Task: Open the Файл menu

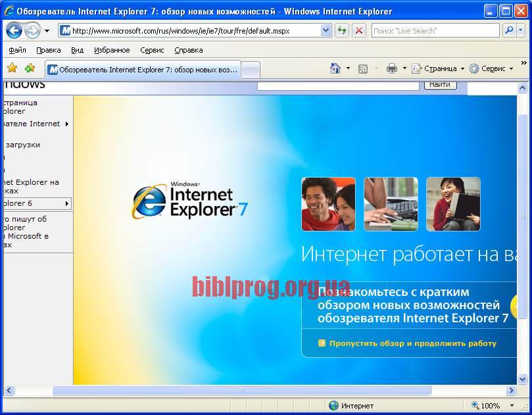Action: tap(17, 50)
